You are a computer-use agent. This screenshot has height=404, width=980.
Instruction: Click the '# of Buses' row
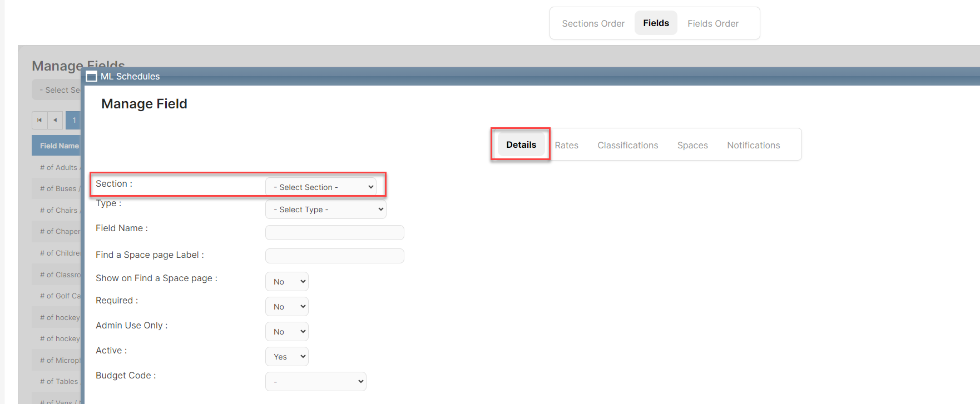pos(57,189)
